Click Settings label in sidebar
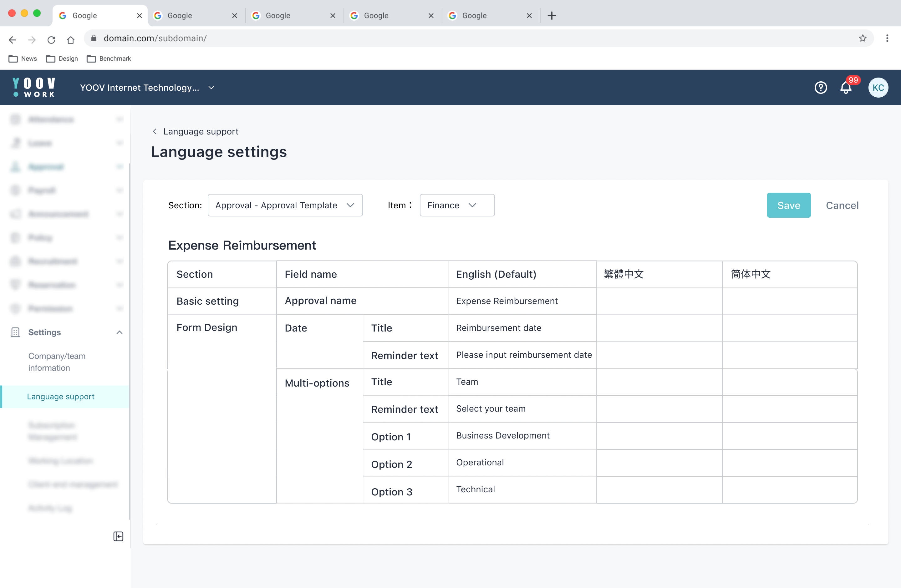Image resolution: width=901 pixels, height=588 pixels. 44,332
